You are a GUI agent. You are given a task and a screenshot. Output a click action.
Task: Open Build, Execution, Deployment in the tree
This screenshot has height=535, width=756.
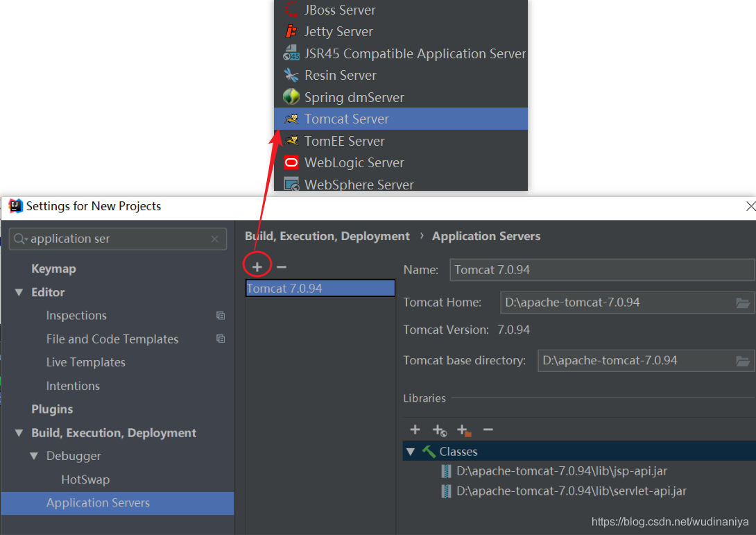tap(114, 433)
